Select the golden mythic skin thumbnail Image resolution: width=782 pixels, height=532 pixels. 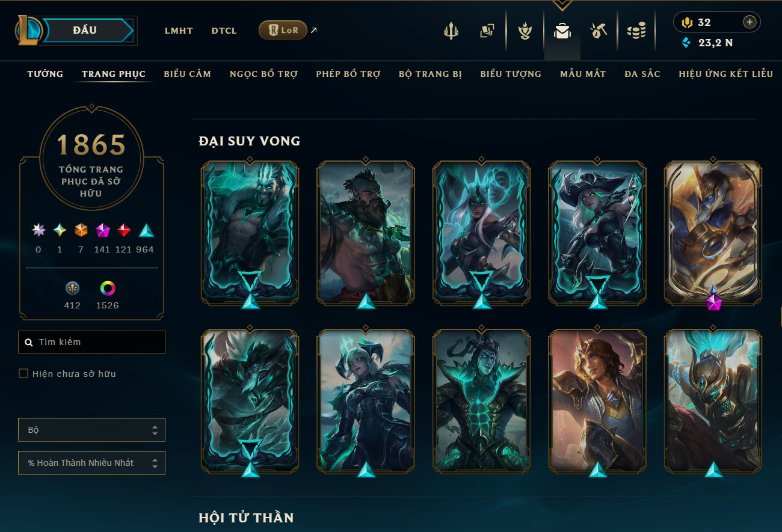click(713, 233)
